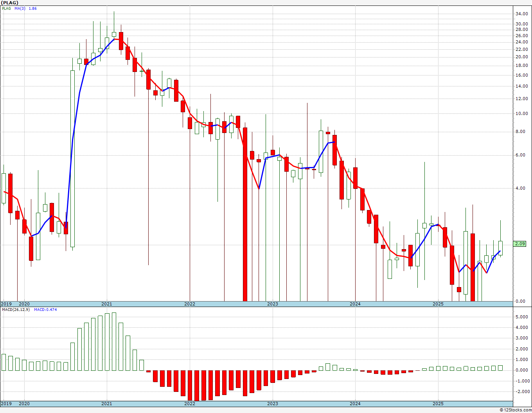Pick 2022 on the MACD panel time axis

click(x=190, y=404)
